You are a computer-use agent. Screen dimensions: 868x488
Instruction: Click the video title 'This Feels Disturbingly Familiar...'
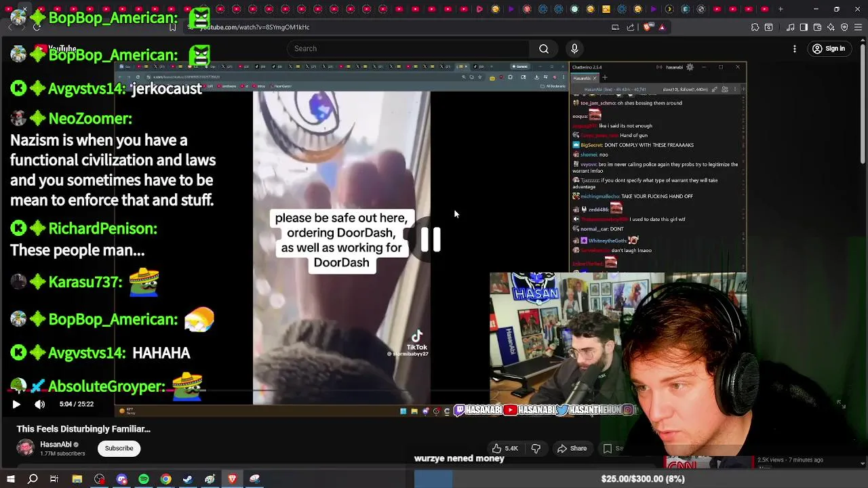point(83,429)
